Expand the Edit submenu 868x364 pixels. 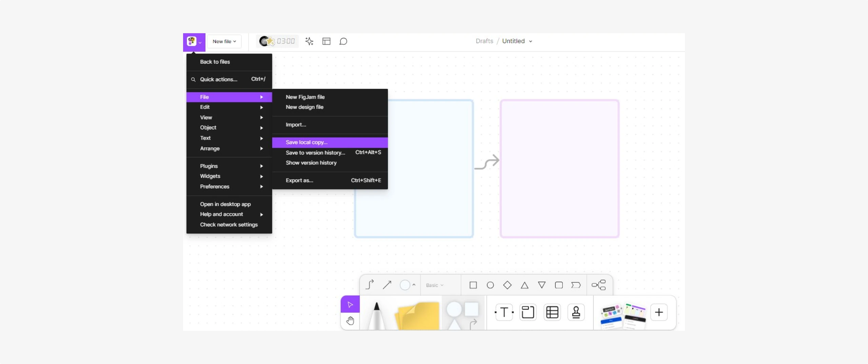coord(229,107)
